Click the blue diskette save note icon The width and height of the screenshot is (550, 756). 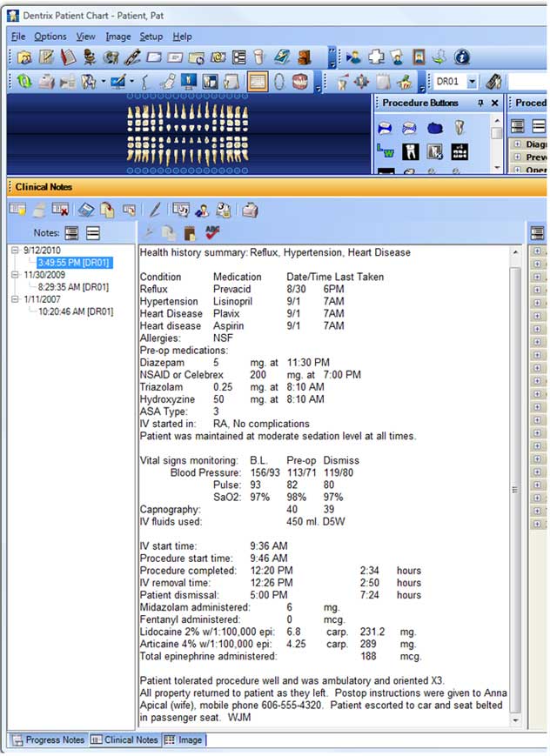pyautogui.click(x=86, y=210)
